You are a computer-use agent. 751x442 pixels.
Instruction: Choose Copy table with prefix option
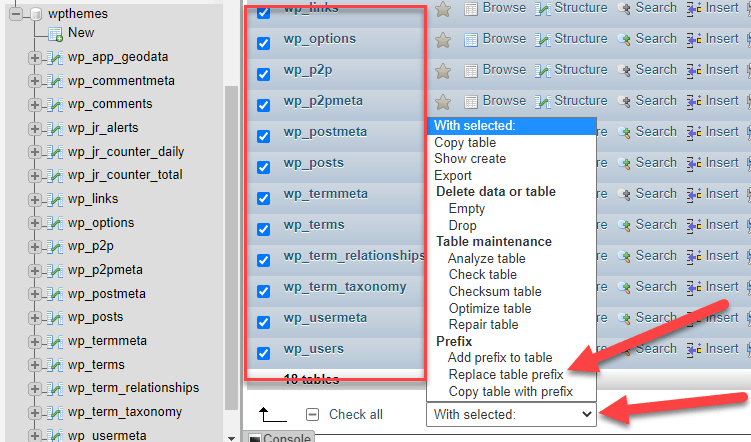pos(511,392)
